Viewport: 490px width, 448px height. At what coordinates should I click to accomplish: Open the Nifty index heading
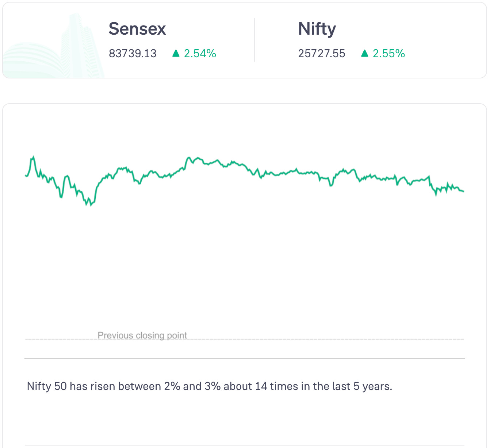(317, 29)
